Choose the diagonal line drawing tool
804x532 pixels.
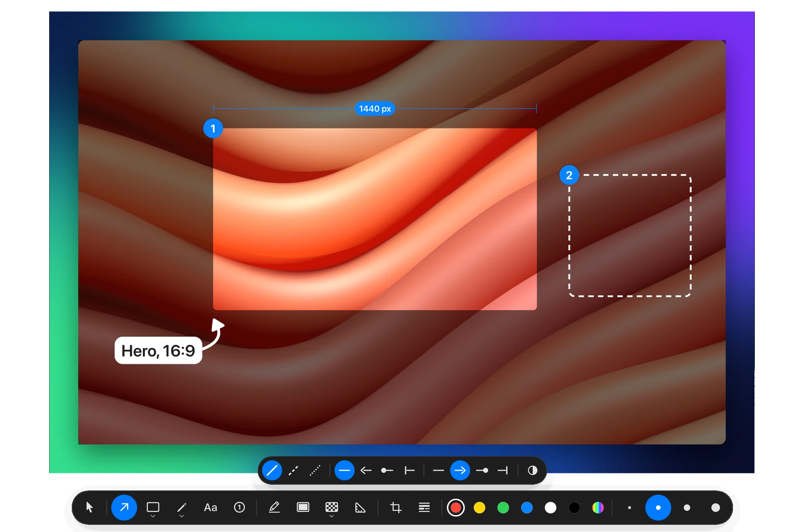point(181,507)
